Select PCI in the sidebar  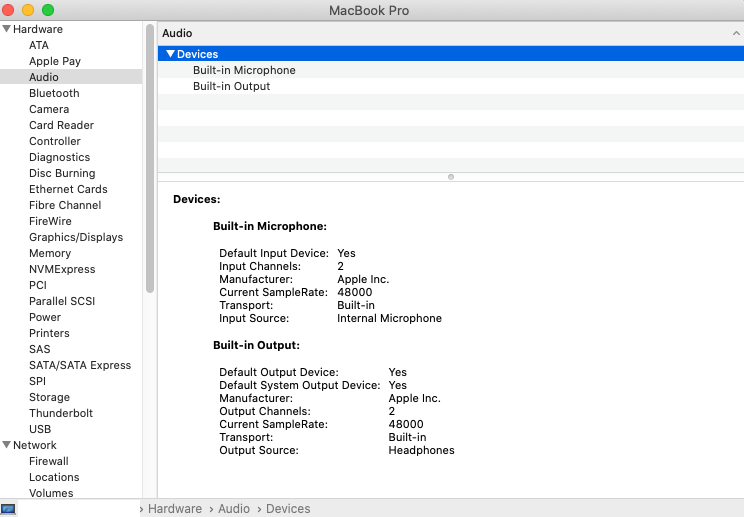38,285
